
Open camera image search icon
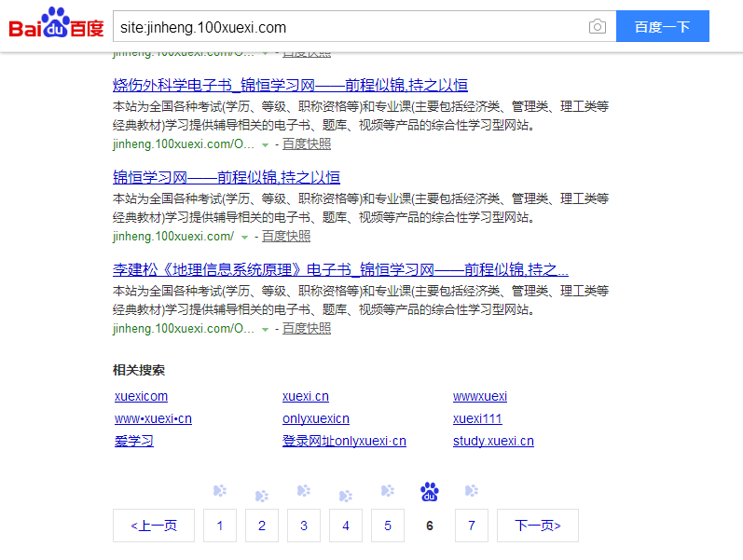click(x=597, y=26)
